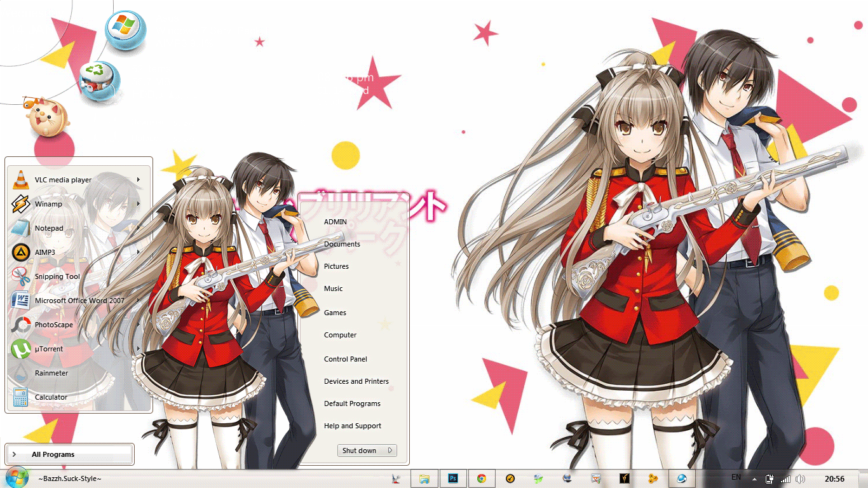Open File Explorer from the taskbar
The width and height of the screenshot is (868, 488).
pos(424,478)
